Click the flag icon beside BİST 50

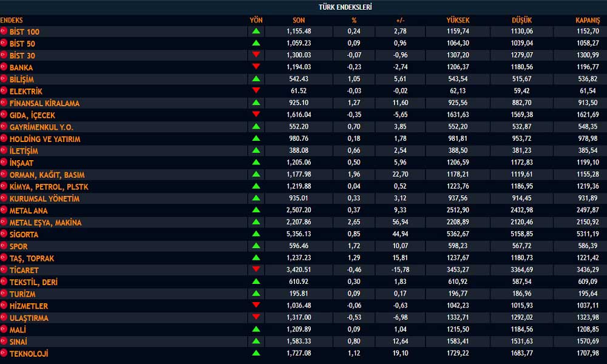pos(4,43)
